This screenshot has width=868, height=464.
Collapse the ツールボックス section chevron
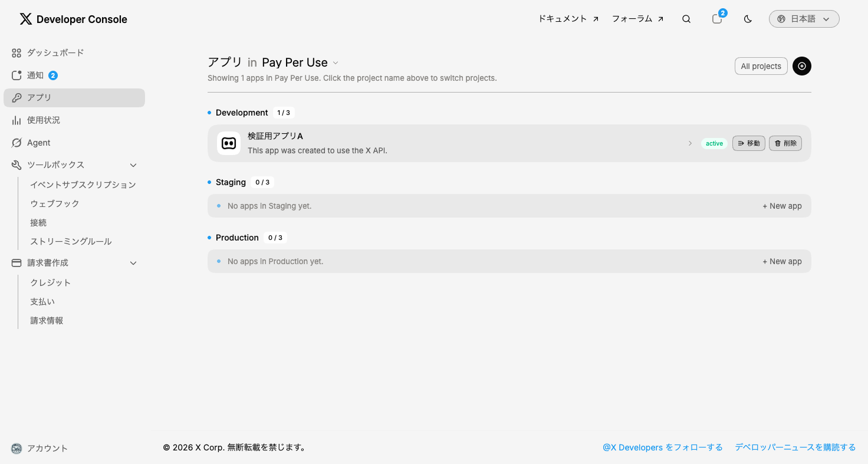pos(133,165)
